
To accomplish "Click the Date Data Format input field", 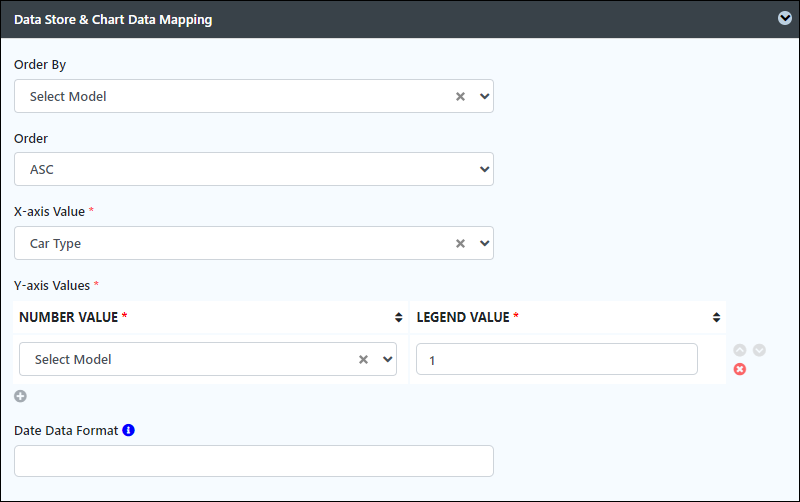I will click(254, 461).
